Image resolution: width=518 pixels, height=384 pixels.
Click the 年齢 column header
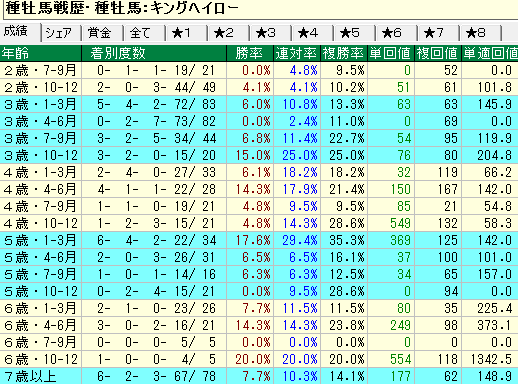41,53
